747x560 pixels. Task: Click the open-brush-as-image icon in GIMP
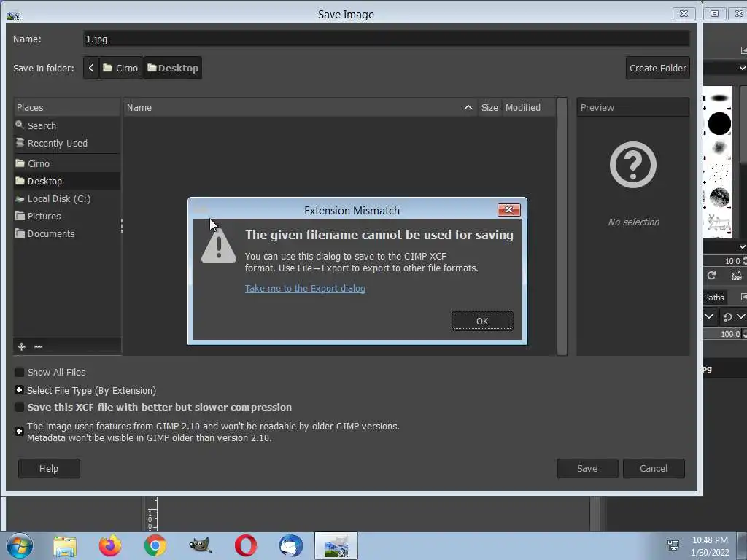737,275
